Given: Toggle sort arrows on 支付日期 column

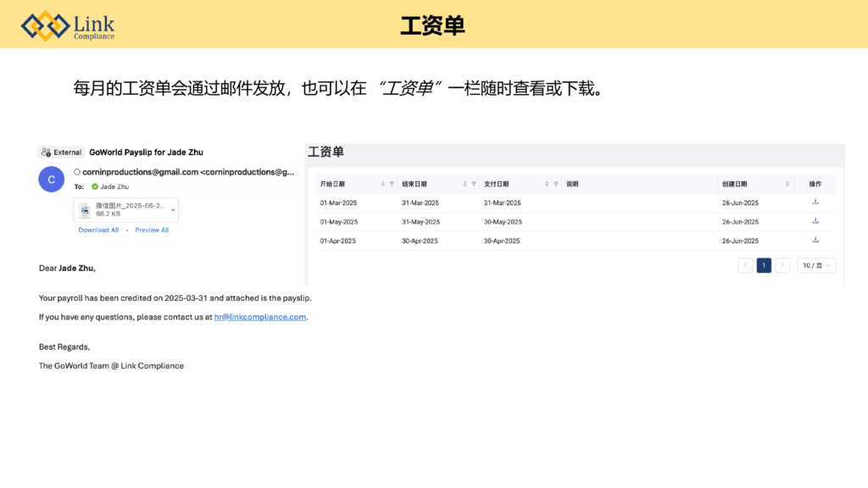Looking at the screenshot, I should 547,184.
